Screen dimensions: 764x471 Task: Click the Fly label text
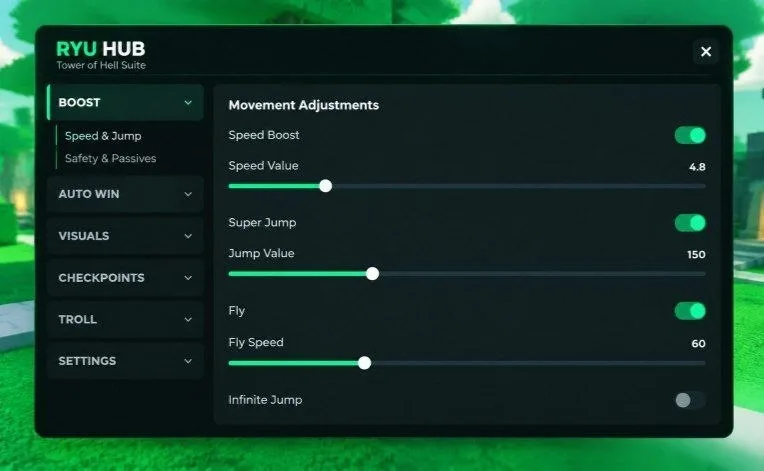pyautogui.click(x=236, y=311)
